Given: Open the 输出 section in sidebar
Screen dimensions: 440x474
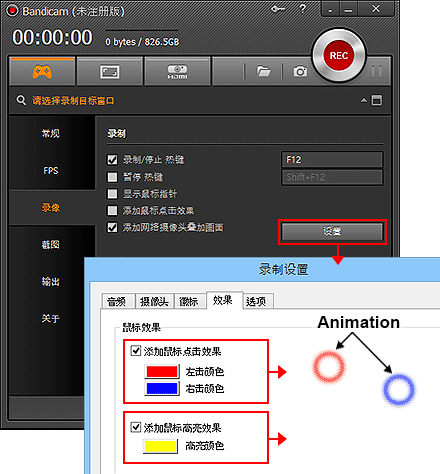Looking at the screenshot, I should coord(51,282).
